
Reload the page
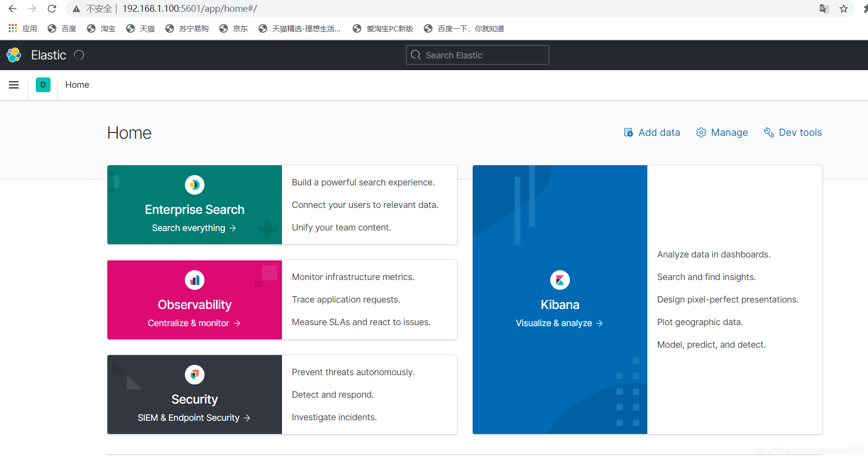tap(51, 8)
